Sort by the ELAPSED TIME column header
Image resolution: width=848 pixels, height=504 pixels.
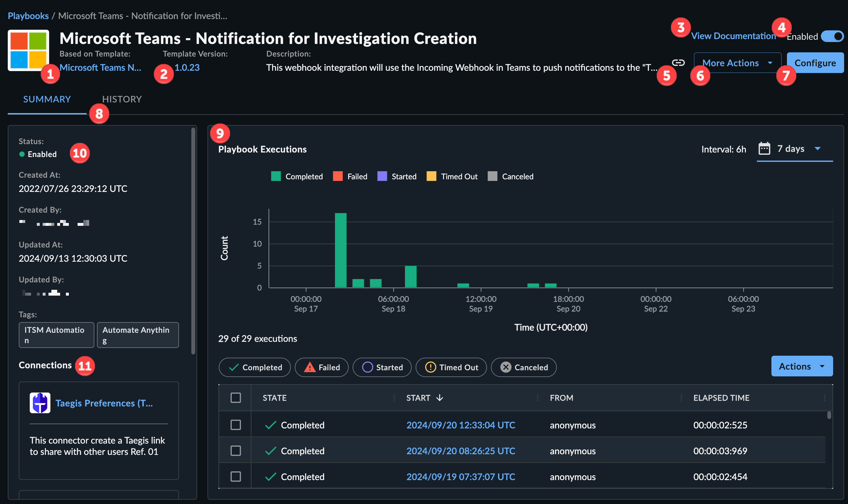click(721, 398)
